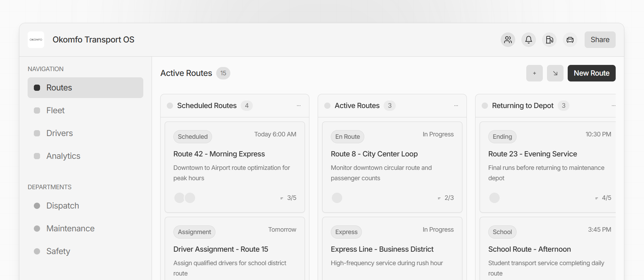Click the Share button
The image size is (644, 280).
coord(600,40)
